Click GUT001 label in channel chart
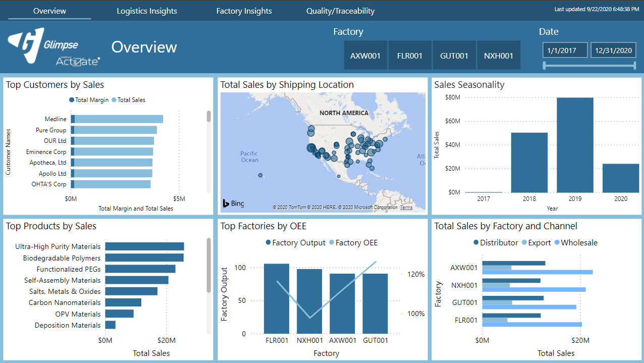 (x=464, y=302)
